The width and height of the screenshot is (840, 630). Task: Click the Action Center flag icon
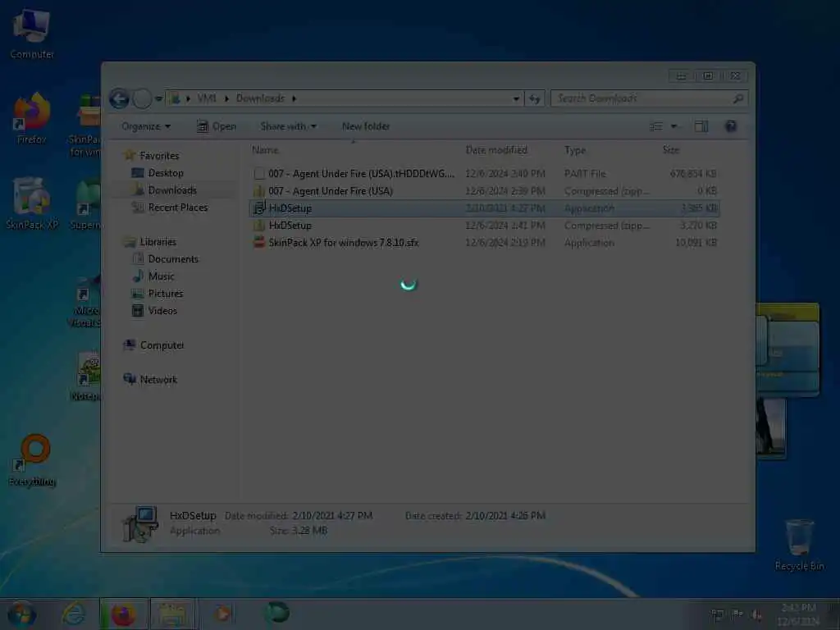(737, 614)
